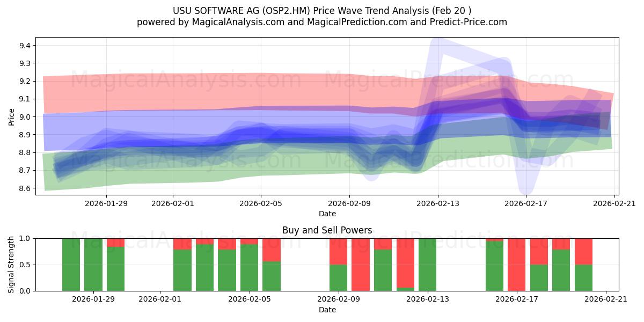Click the "Signal Strength" y-axis label
This screenshot has height=322, width=644.
coord(12,265)
